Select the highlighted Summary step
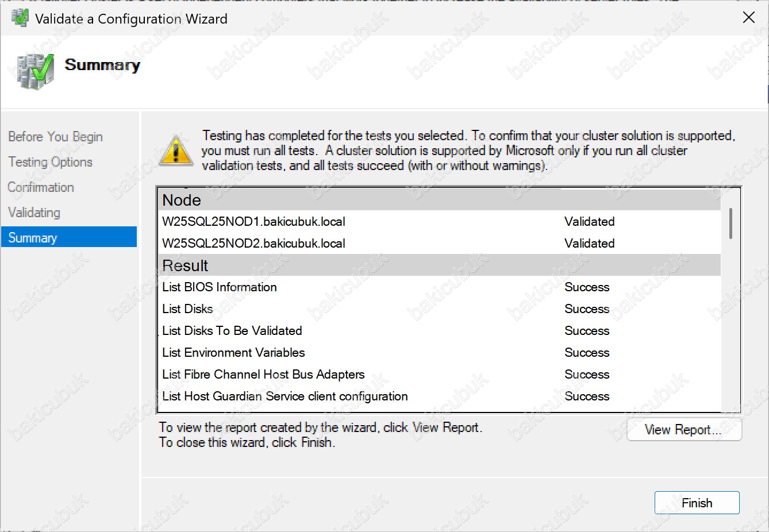The height and width of the screenshot is (532, 769). coord(33,238)
